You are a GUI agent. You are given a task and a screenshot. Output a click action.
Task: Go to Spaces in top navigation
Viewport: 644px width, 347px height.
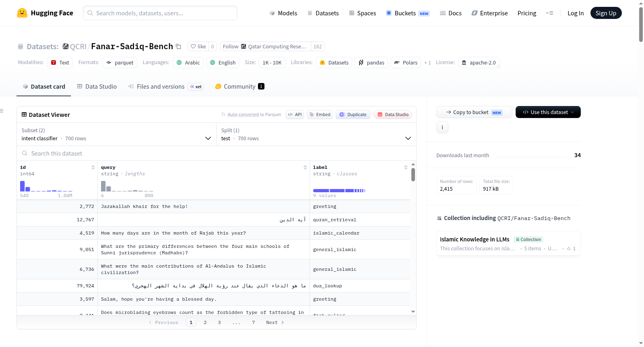click(362, 13)
